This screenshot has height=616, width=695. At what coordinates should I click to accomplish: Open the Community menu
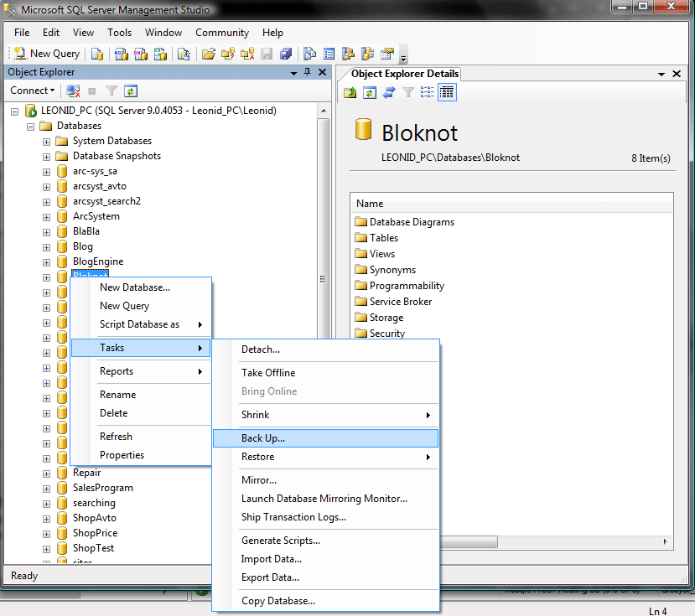(222, 33)
